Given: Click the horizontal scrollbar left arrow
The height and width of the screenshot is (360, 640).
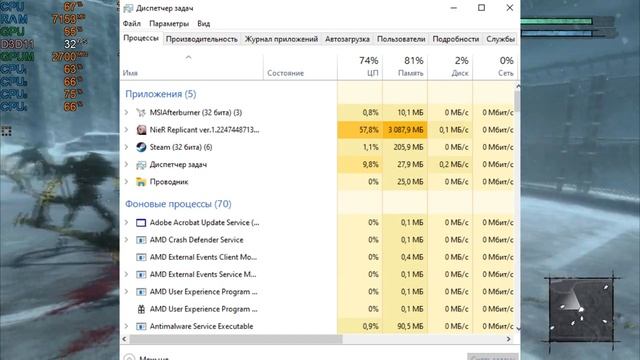Looking at the screenshot, I should [124, 339].
